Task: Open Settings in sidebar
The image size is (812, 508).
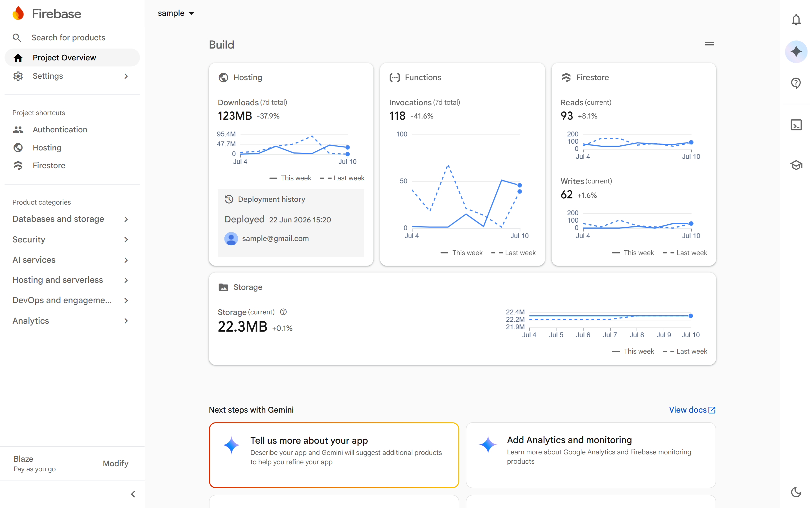Action: click(72, 76)
